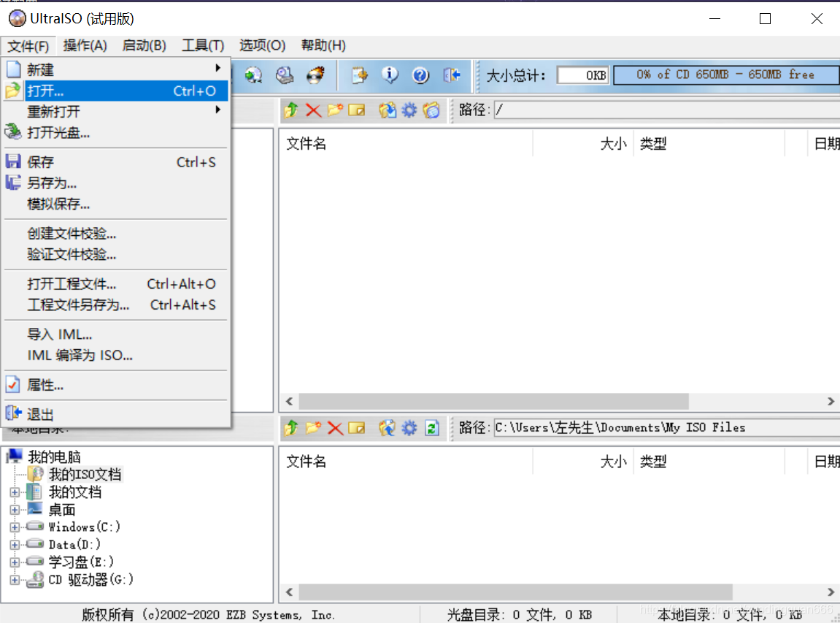Viewport: 840px width, 623px height.
Task: Open UltraISO help via question mark icon
Action: click(420, 75)
